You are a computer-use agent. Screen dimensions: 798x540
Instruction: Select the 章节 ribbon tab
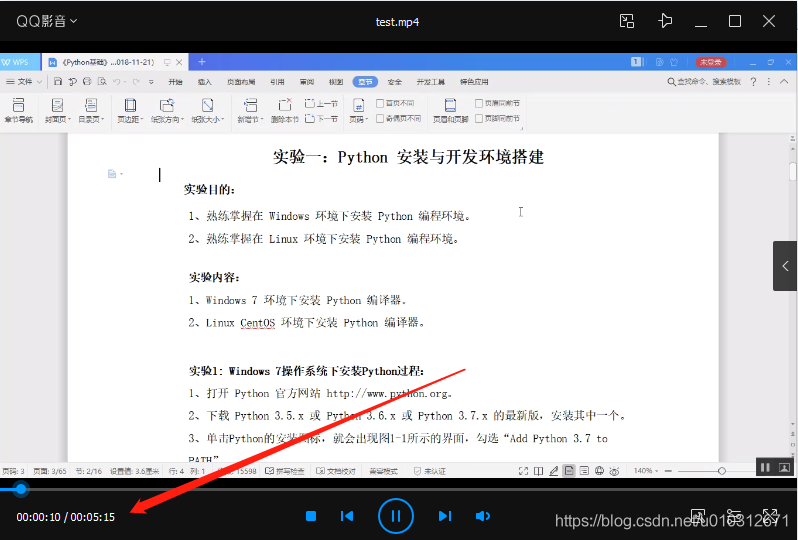coord(365,82)
